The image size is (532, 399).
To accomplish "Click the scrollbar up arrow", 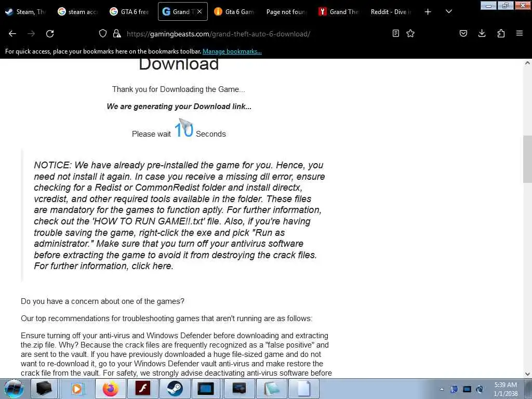I will tap(527, 63).
